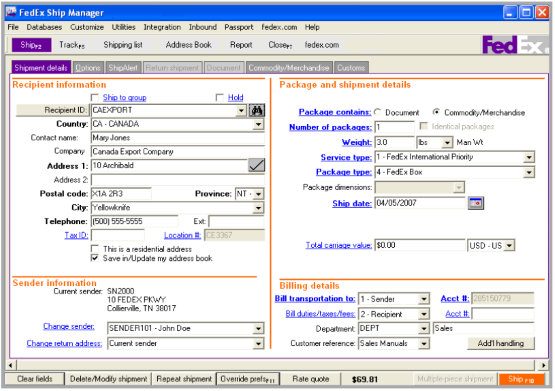Click the Weight input field
This screenshot has height=391, width=555.
point(394,142)
